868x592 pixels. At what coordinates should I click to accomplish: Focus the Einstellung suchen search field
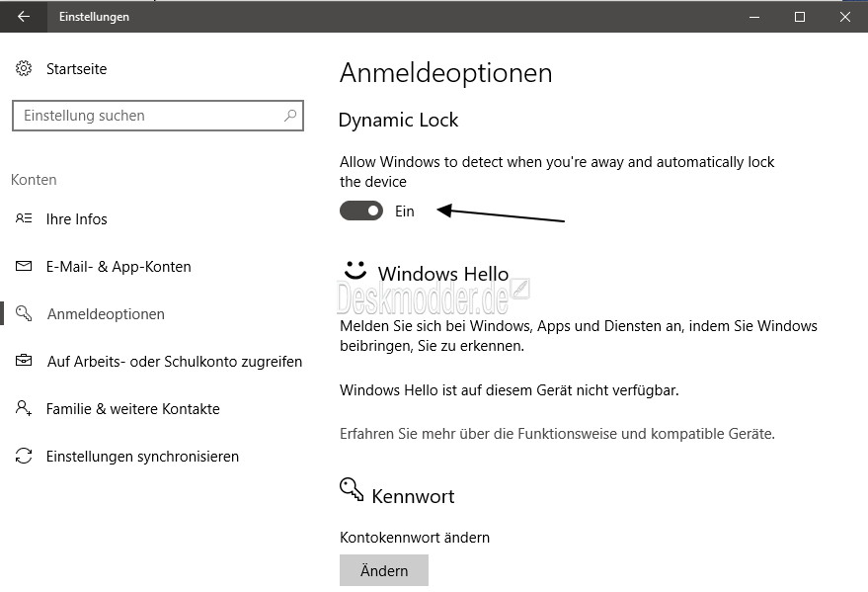pyautogui.click(x=158, y=116)
